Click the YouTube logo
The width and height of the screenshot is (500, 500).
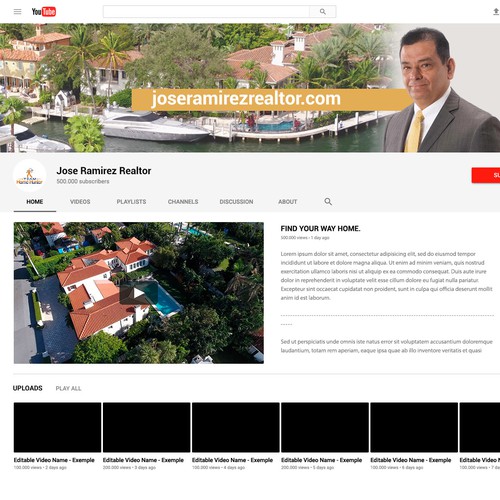44,12
